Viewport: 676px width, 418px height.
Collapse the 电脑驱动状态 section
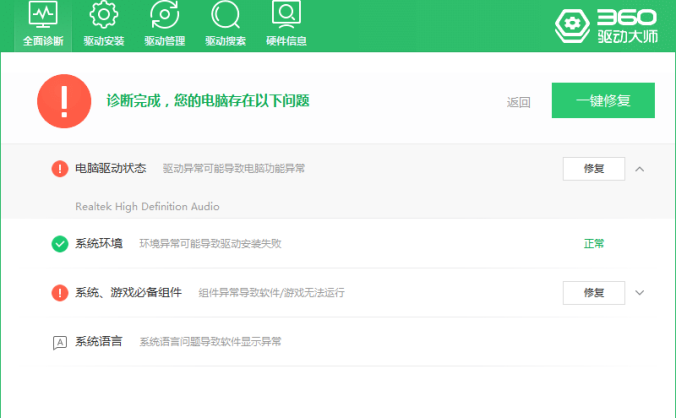point(640,169)
